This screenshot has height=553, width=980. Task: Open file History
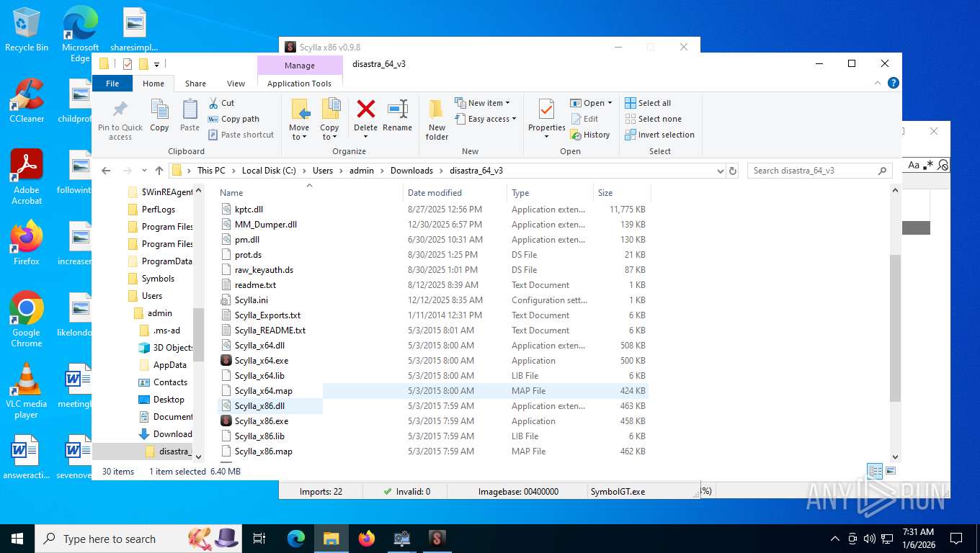589,135
